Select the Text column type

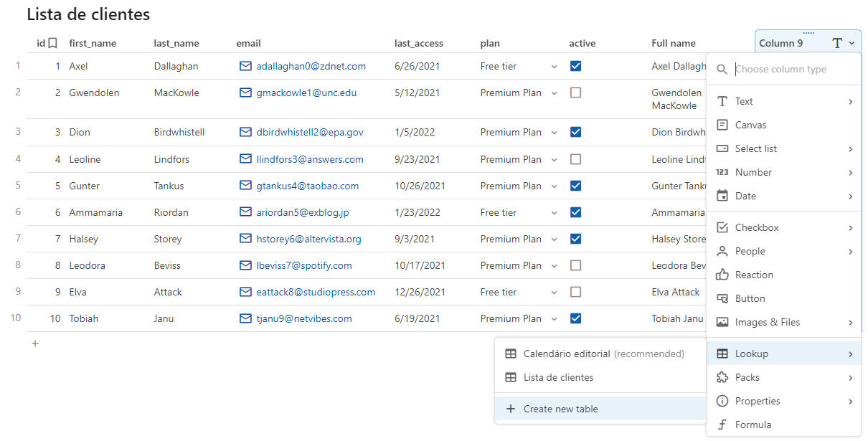(746, 100)
